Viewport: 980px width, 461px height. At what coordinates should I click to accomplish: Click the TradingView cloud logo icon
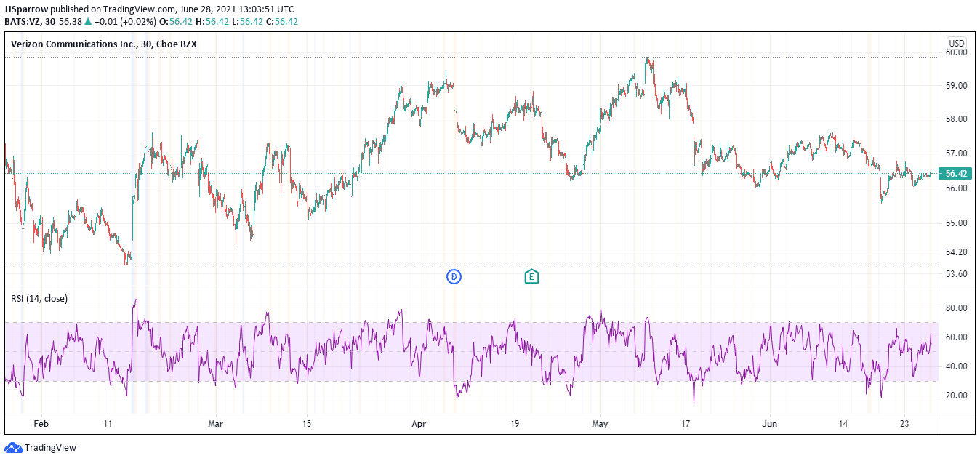13,448
